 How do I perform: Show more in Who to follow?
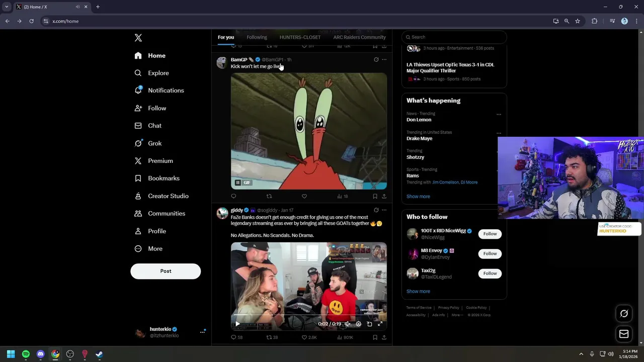coord(418,292)
